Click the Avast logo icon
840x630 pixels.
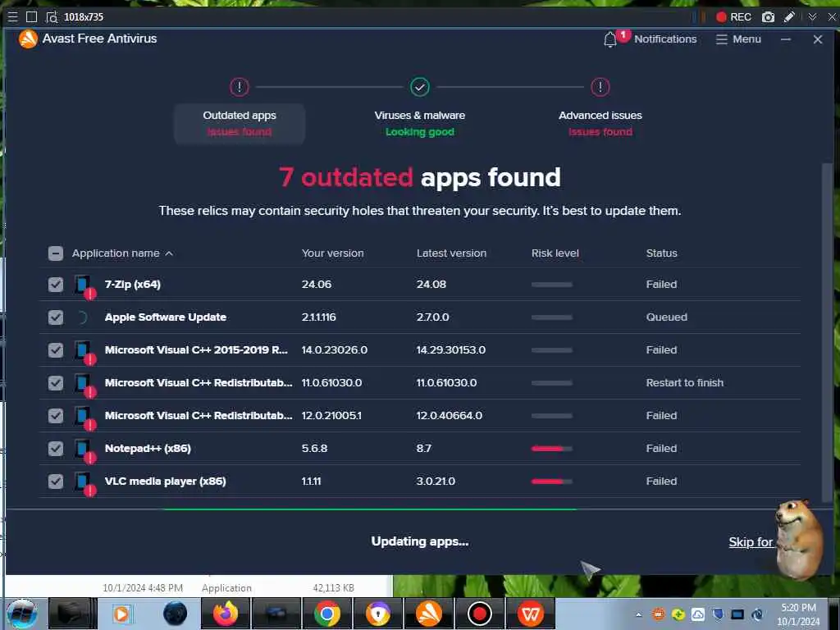tap(28, 39)
